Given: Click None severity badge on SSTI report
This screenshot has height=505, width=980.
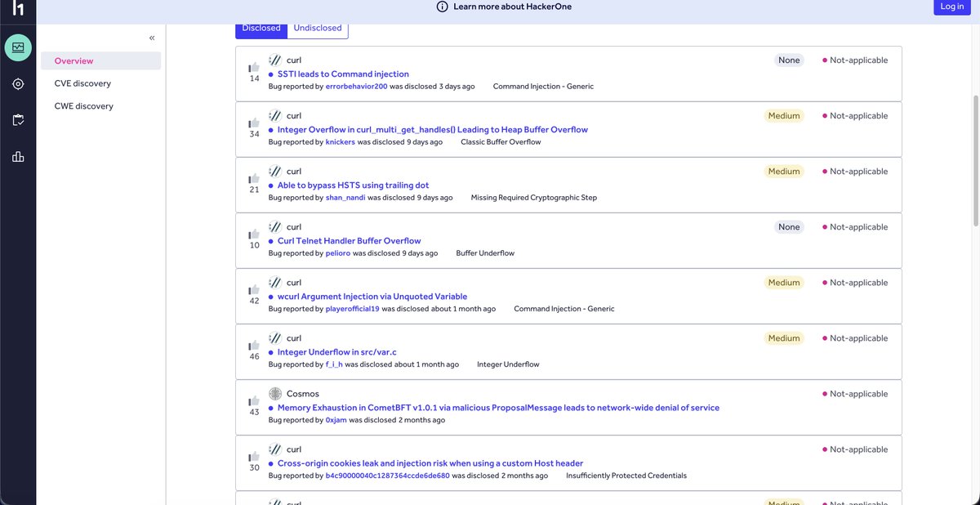Looking at the screenshot, I should 789,60.
